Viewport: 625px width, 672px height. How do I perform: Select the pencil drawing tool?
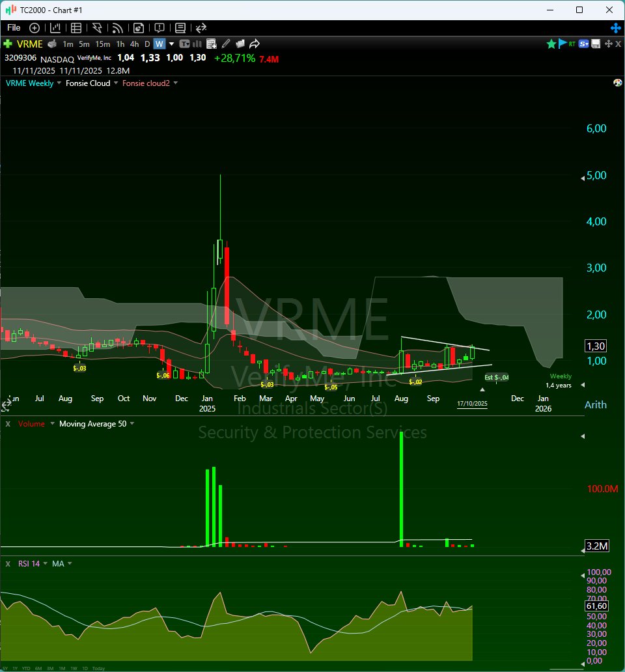tap(226, 43)
